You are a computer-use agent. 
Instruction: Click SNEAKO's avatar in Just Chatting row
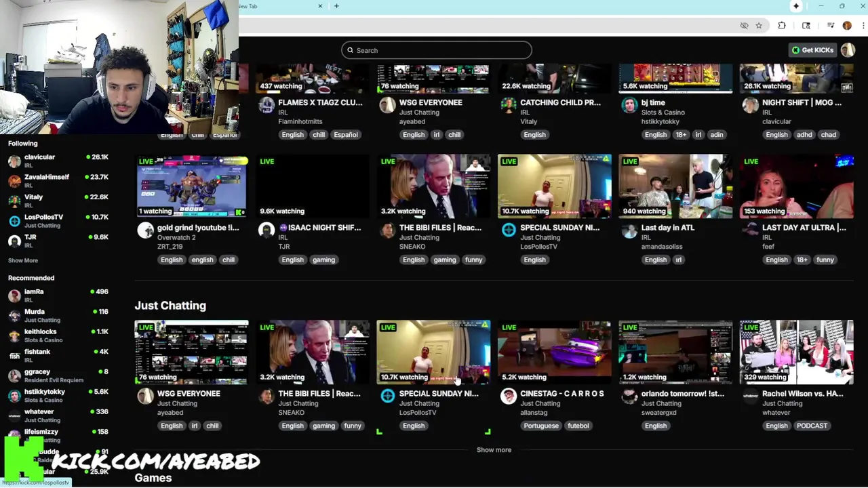(267, 396)
